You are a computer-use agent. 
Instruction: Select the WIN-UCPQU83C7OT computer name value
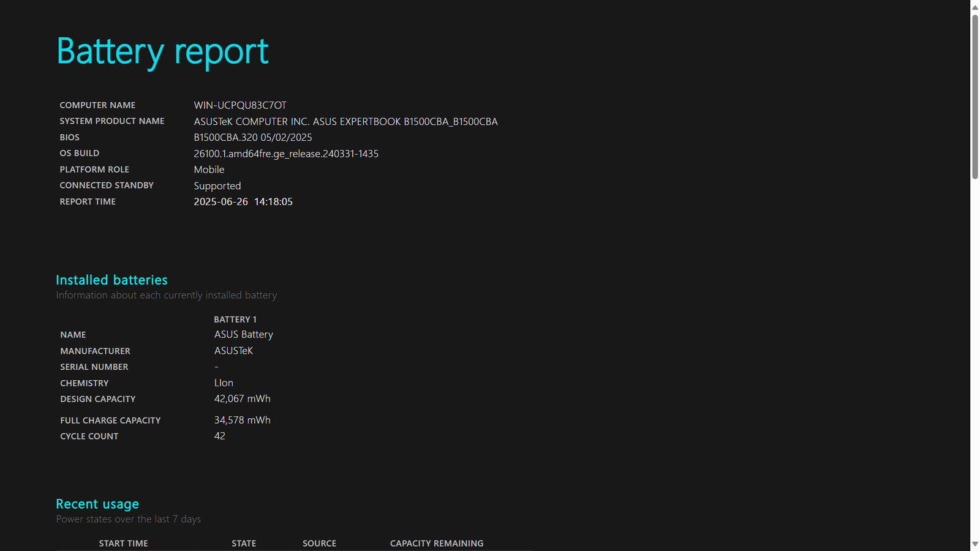click(x=240, y=105)
